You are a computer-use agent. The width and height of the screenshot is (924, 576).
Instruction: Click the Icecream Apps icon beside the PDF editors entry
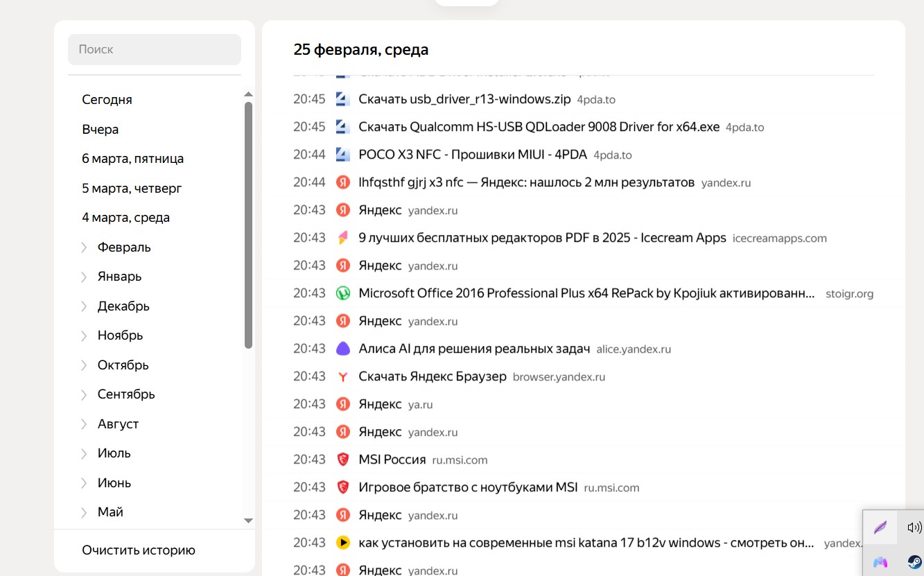point(342,238)
